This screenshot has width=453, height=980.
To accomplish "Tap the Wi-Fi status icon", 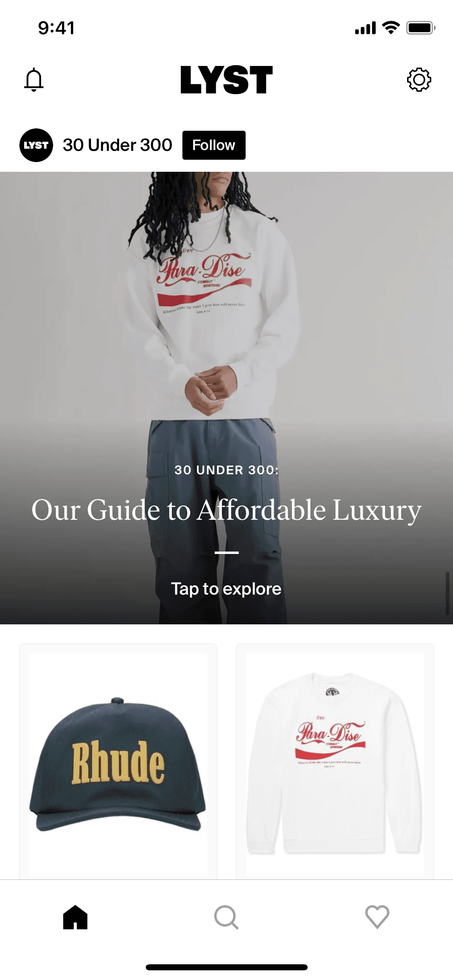I will pyautogui.click(x=391, y=28).
